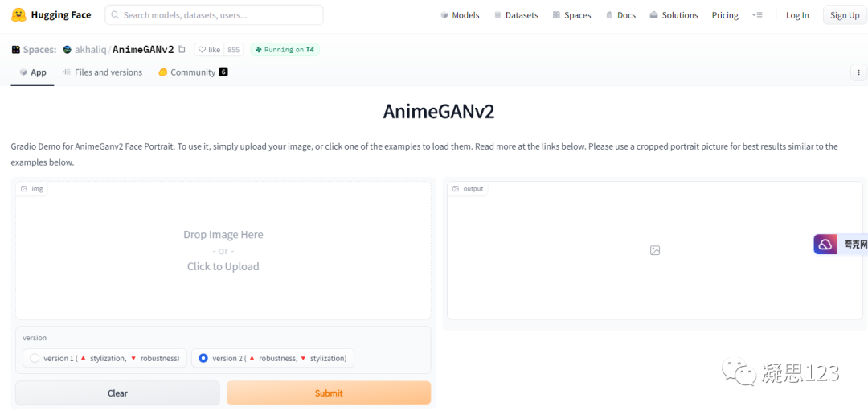Screen dimensions: 868x411
Task: Open the AnimeGANv2 space name link
Action: [x=143, y=50]
